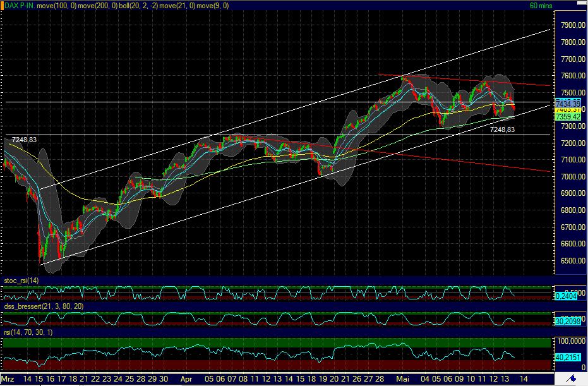The width and height of the screenshot is (588, 386).
Task: Click the 20 date label on the axis
Action: [334, 379]
